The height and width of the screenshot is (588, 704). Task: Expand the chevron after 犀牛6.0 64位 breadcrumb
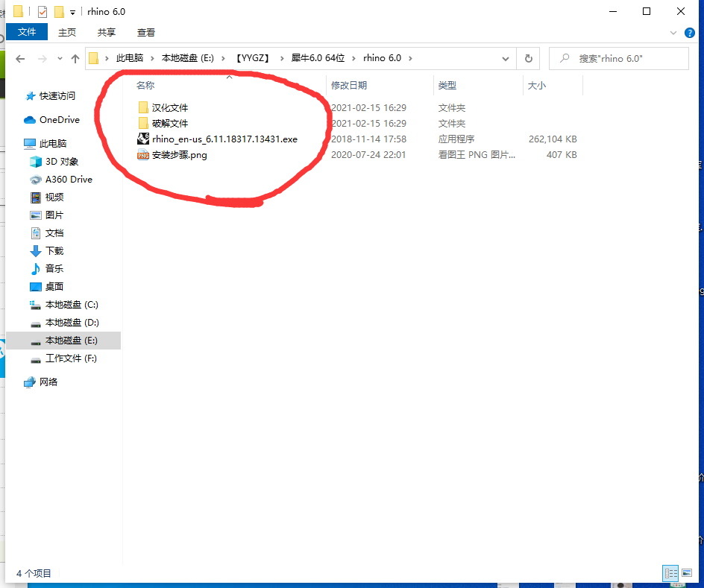click(x=353, y=58)
